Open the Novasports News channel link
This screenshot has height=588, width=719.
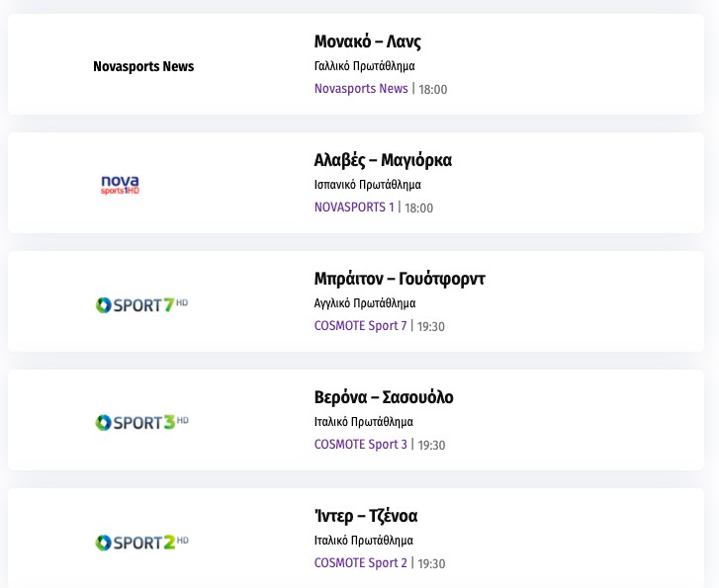click(x=361, y=89)
